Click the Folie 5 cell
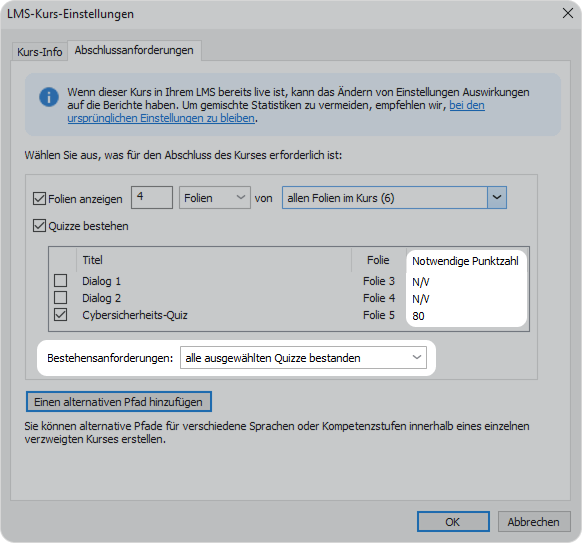 pos(379,315)
